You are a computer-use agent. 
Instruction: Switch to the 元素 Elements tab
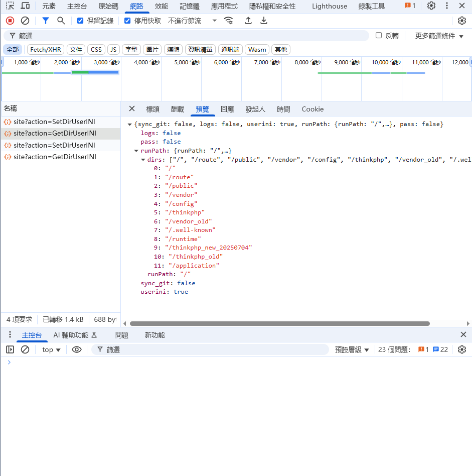(x=49, y=6)
